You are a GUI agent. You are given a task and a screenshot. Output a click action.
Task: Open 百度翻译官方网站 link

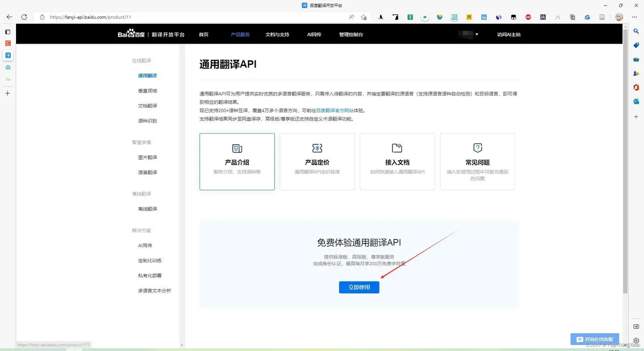[335, 111]
